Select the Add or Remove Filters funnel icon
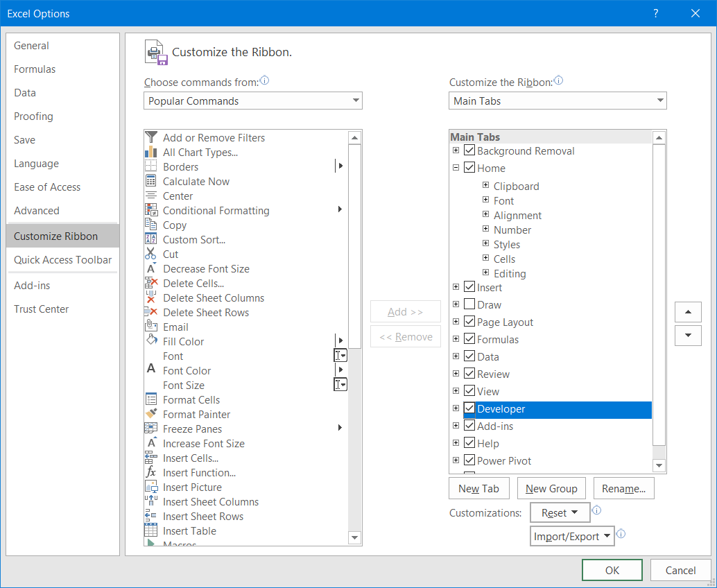 [x=151, y=137]
